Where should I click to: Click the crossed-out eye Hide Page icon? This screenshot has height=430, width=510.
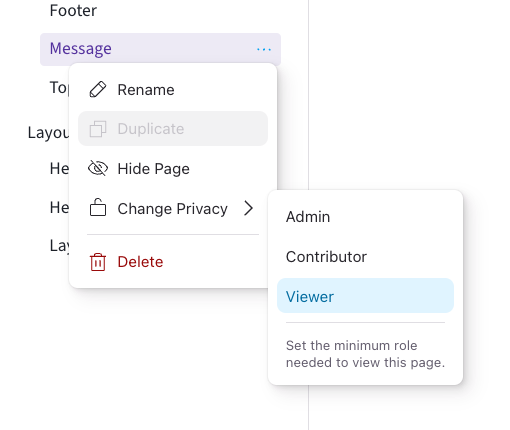click(98, 168)
